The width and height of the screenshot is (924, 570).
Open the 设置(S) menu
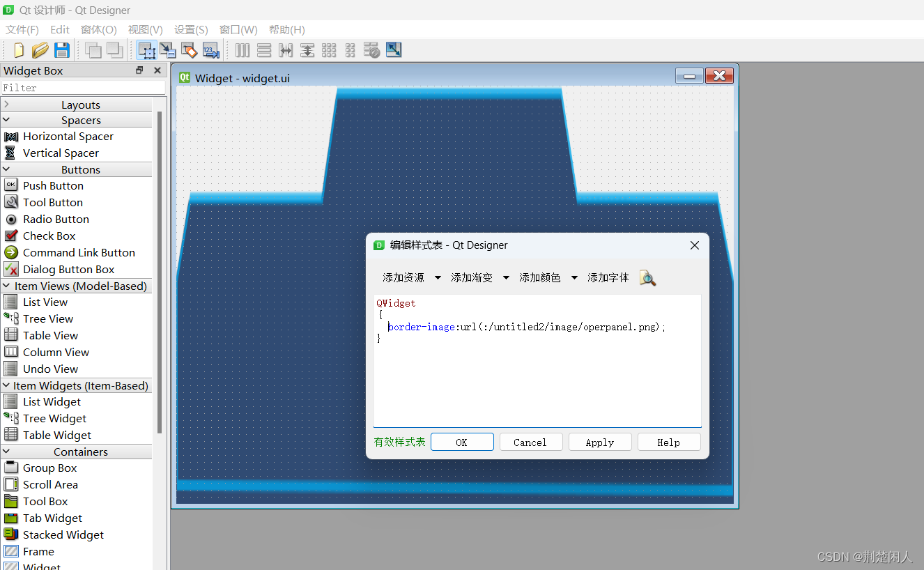pyautogui.click(x=191, y=29)
